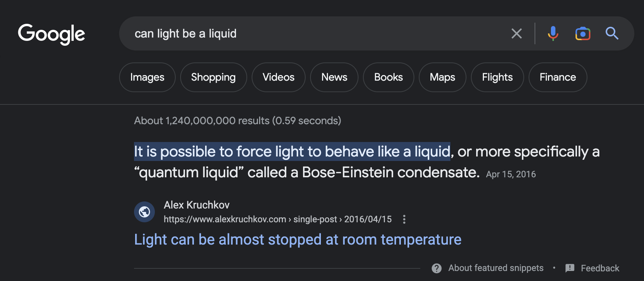The width and height of the screenshot is (644, 281).
Task: Submit search with magnifying glass icon
Action: [612, 33]
